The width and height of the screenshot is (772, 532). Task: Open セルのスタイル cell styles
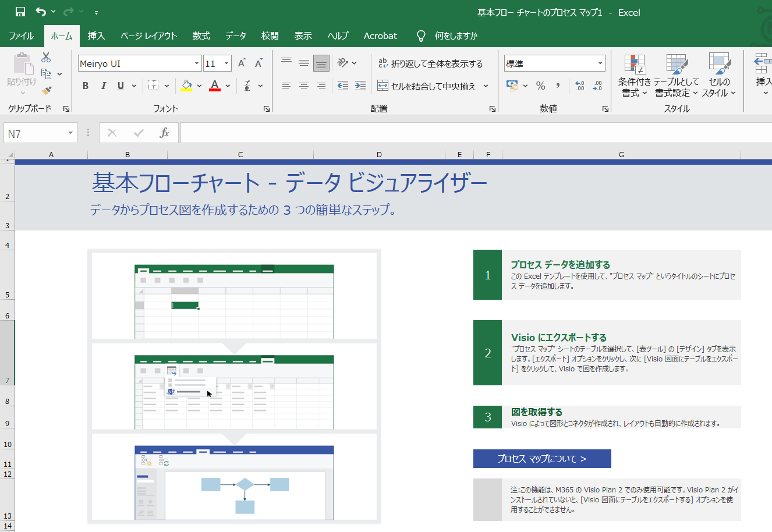point(719,76)
